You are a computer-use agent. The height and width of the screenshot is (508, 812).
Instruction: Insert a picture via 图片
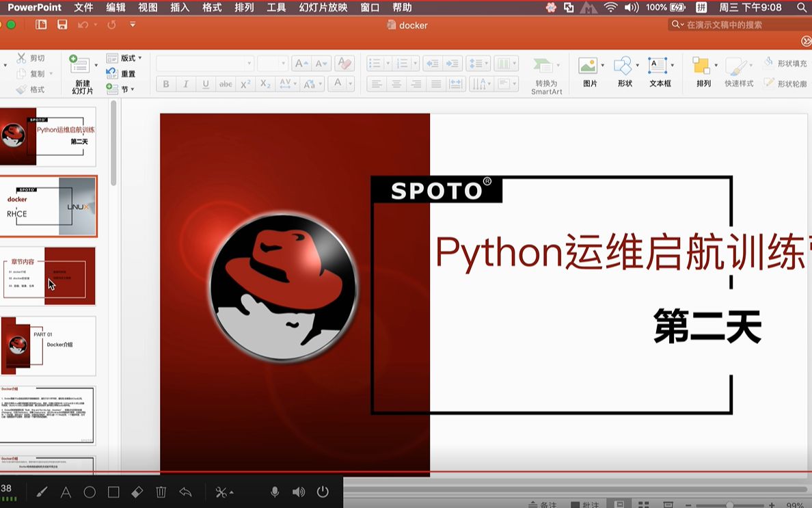589,72
